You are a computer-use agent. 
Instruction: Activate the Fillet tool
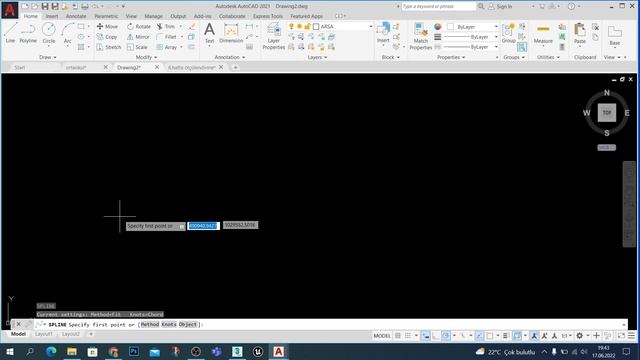click(167, 37)
